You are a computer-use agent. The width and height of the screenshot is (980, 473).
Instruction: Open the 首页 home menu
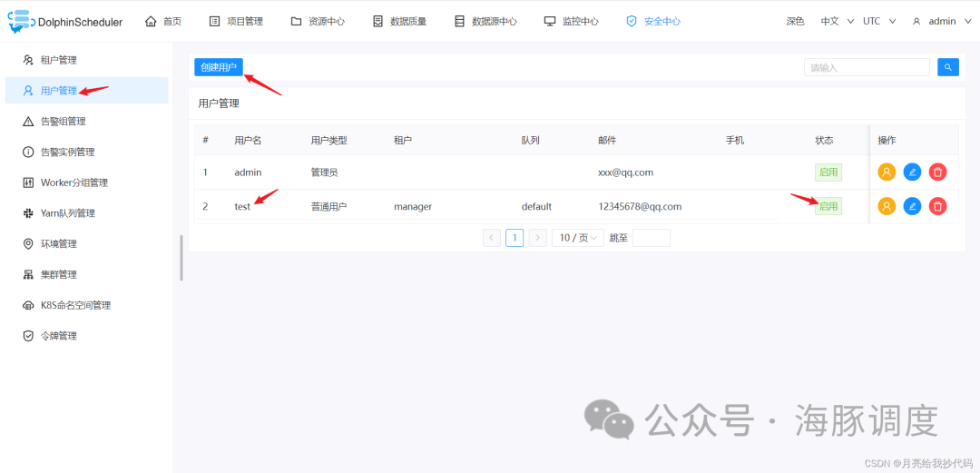(163, 21)
